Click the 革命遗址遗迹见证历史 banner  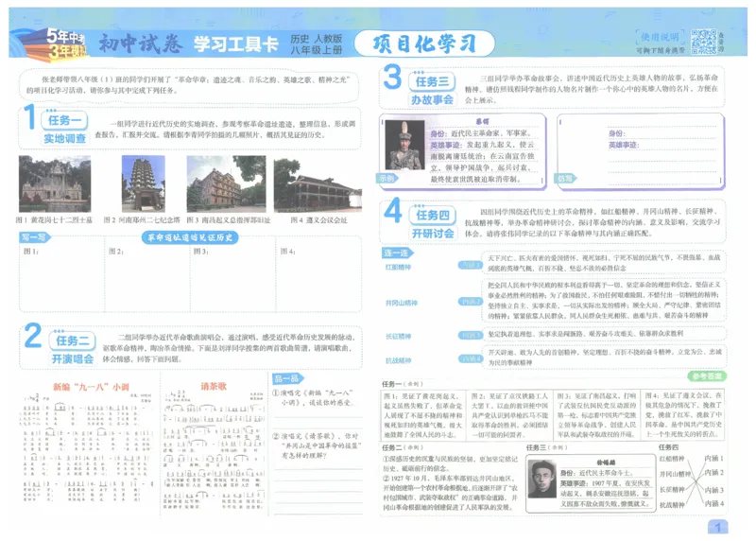pyautogui.click(x=190, y=237)
